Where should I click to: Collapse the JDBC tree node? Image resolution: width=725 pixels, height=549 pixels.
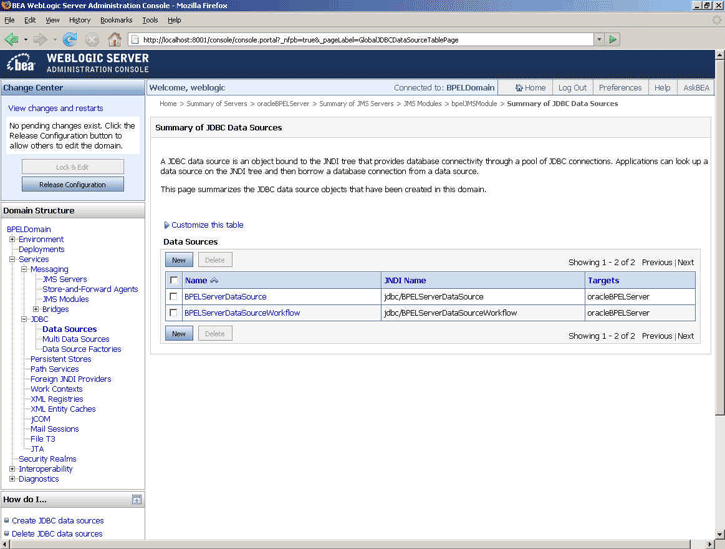point(24,319)
